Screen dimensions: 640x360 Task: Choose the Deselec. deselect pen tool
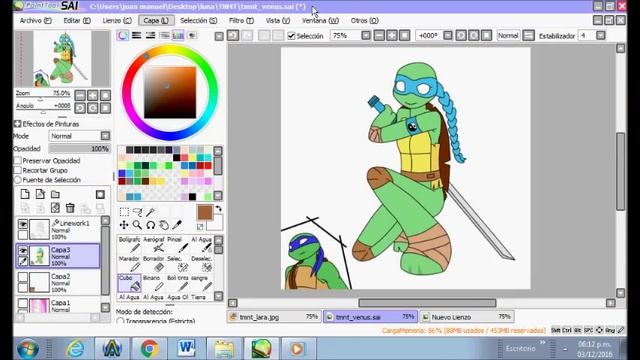pyautogui.click(x=202, y=264)
